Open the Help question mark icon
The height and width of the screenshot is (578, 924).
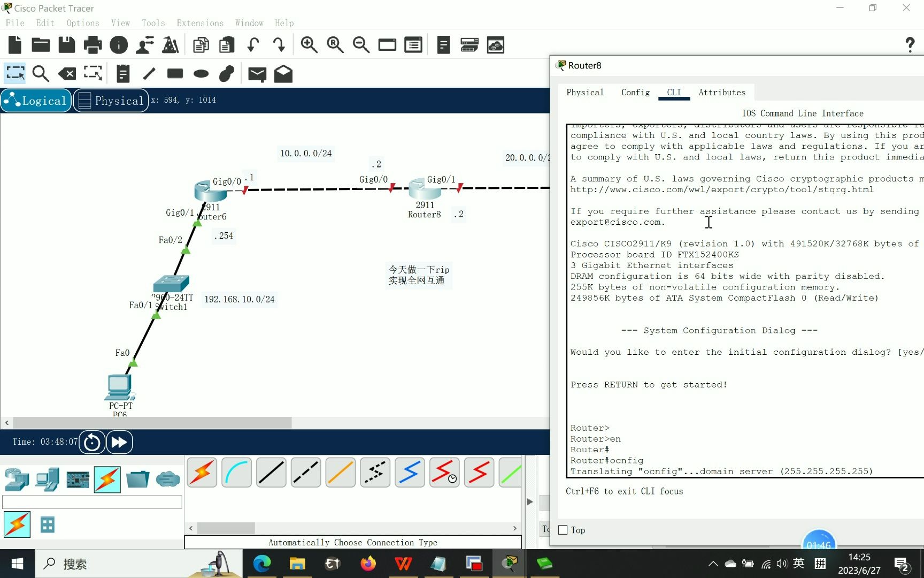tap(910, 45)
